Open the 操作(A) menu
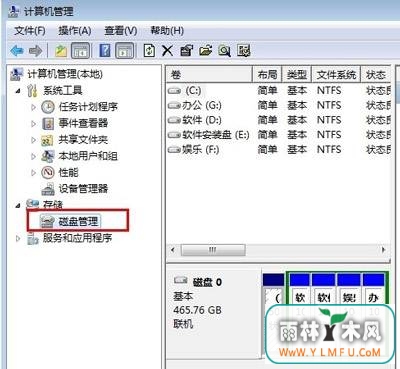The height and width of the screenshot is (369, 400). [x=75, y=31]
